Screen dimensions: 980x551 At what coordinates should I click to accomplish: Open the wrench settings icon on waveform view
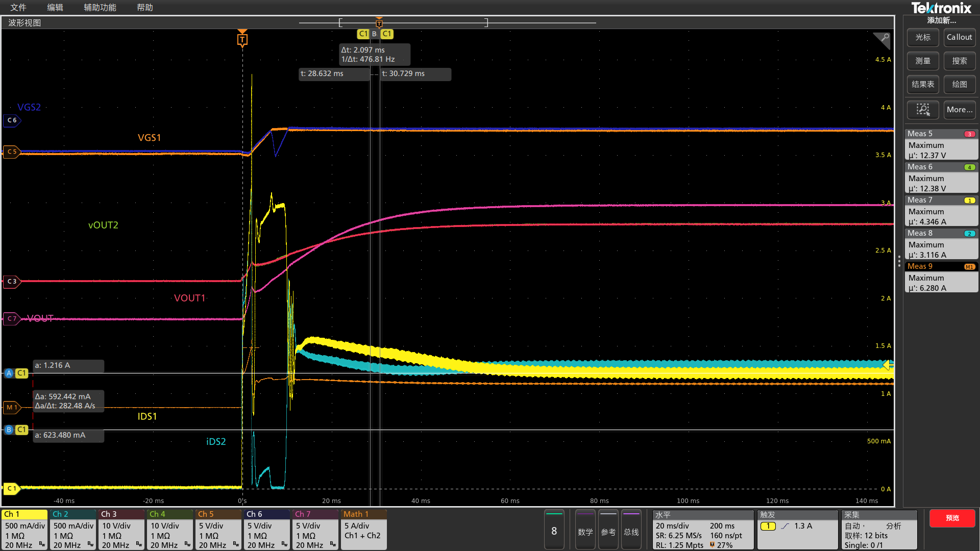[885, 38]
